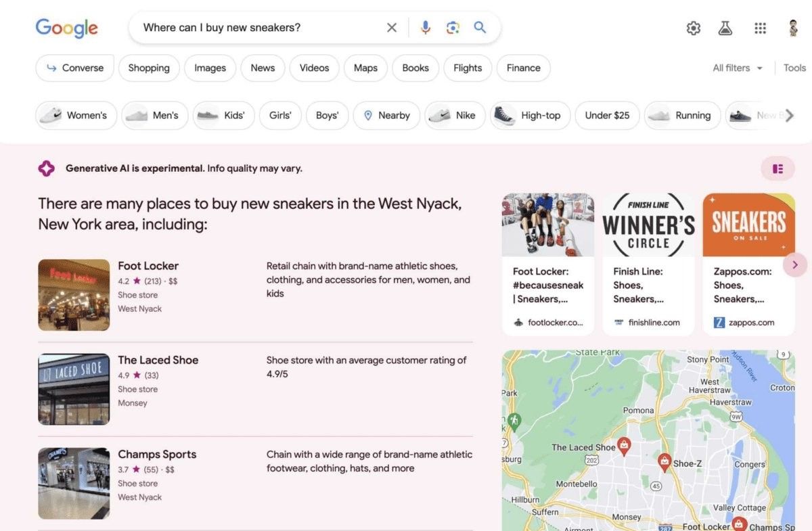Open the Foot Locker #becausesneak source card
The height and width of the screenshot is (531, 812).
coord(548,264)
